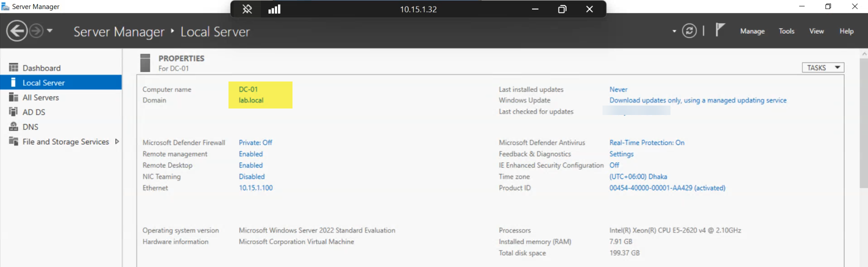The height and width of the screenshot is (267, 868).
Task: Click Real-Time Protection: On link
Action: [646, 143]
